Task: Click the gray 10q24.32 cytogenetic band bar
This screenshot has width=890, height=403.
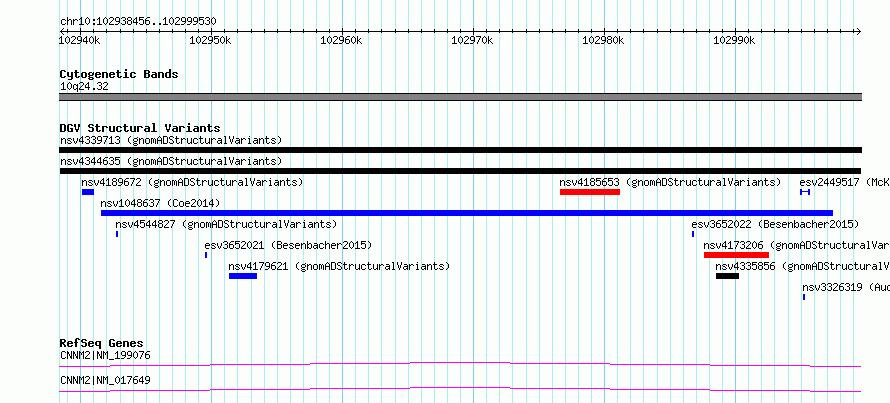Action: click(x=460, y=97)
